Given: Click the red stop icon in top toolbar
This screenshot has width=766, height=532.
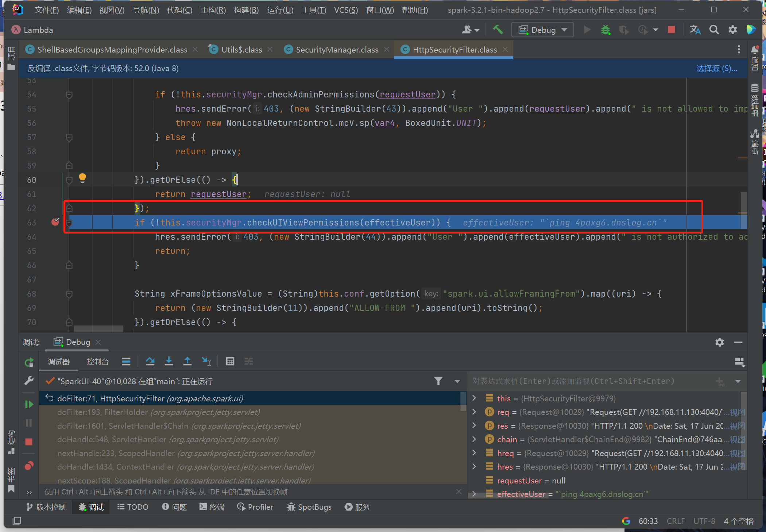Looking at the screenshot, I should click(671, 30).
